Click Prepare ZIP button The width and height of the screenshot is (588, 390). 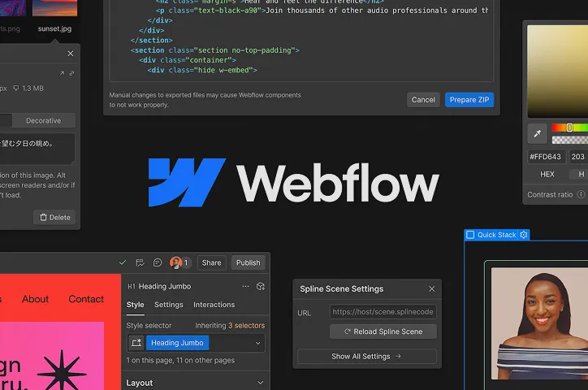pyautogui.click(x=469, y=100)
